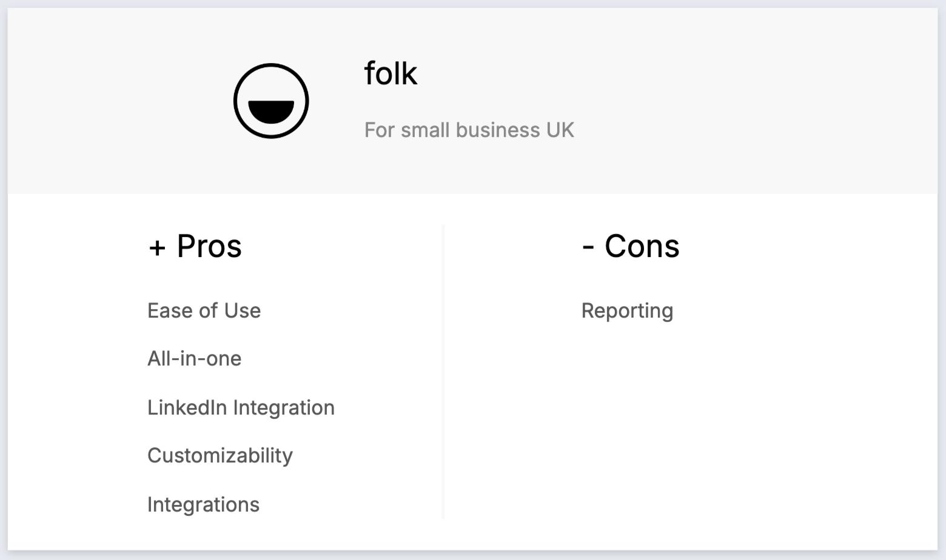Choose the Customizability item
This screenshot has height=560, width=946.
click(x=220, y=455)
